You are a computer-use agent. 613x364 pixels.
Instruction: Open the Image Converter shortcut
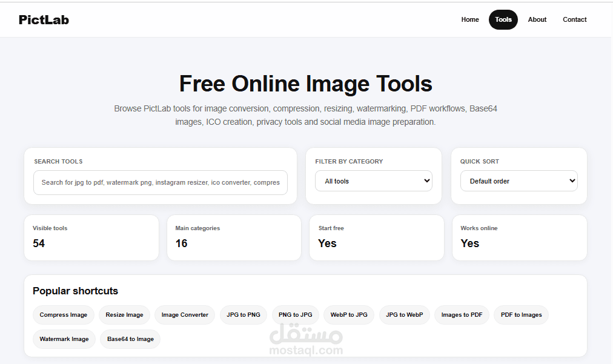pos(185,315)
